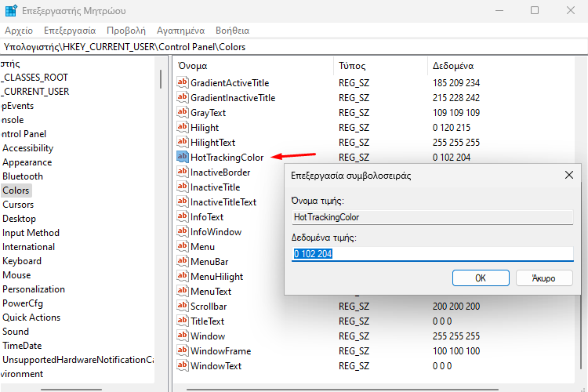Viewport: 588px width, 392px height.
Task: Open the Επεξεργασία menu
Action: 70,31
